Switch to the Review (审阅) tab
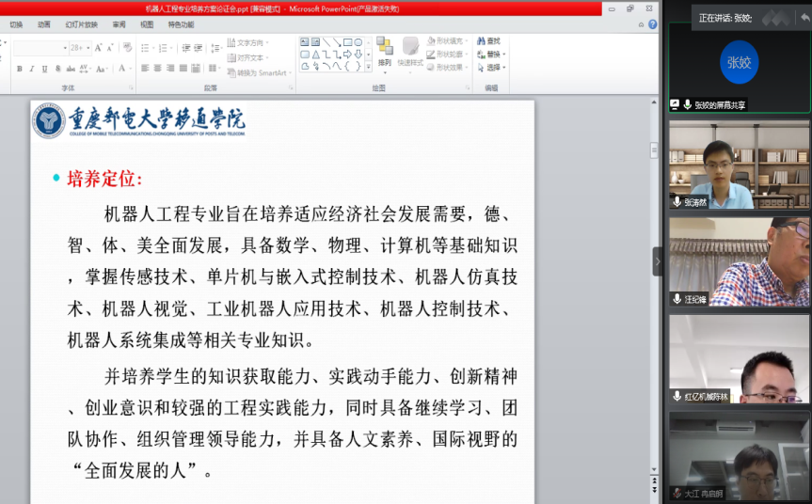The height and width of the screenshot is (504, 812). [x=119, y=24]
